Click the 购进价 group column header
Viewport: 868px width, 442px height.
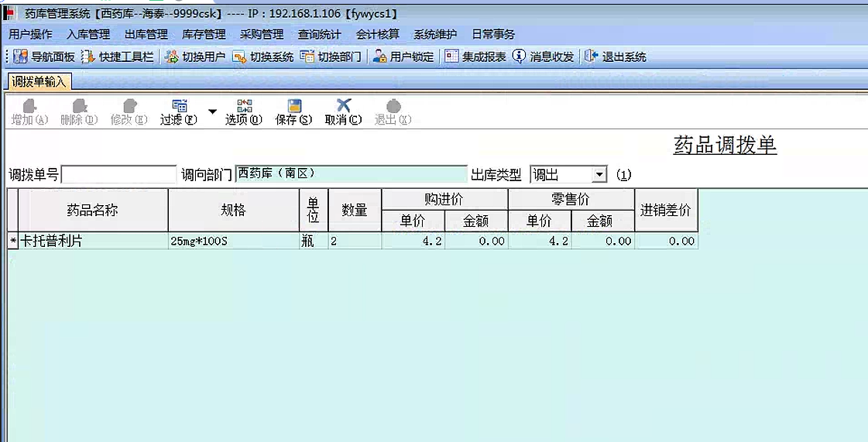(x=445, y=200)
